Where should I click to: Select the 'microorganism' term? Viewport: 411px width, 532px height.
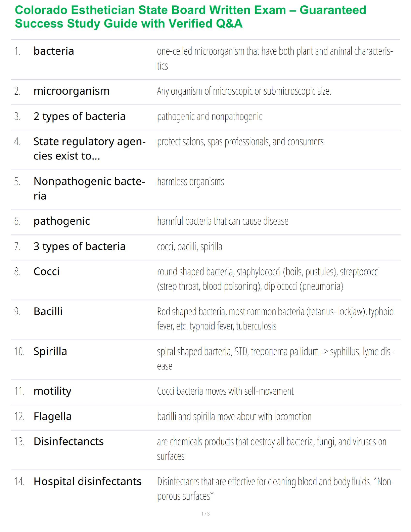click(72, 91)
